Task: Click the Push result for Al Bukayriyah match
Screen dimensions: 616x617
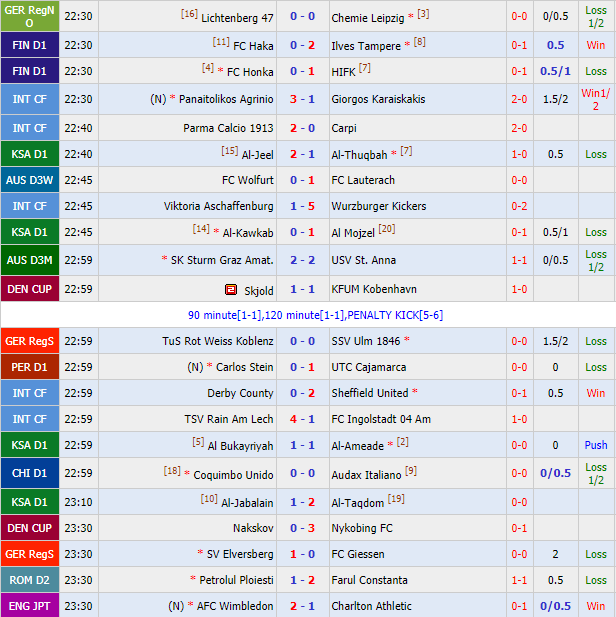Action: [x=596, y=445]
